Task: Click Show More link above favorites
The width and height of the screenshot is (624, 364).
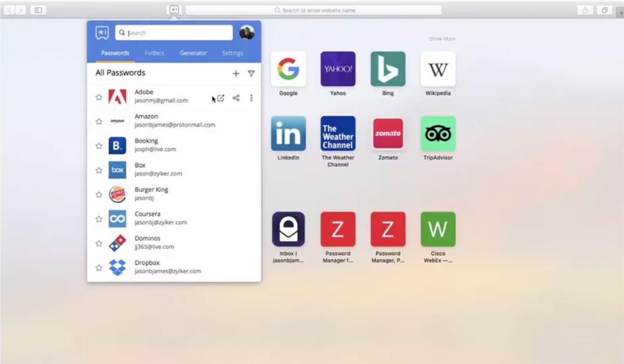Action: (442, 39)
